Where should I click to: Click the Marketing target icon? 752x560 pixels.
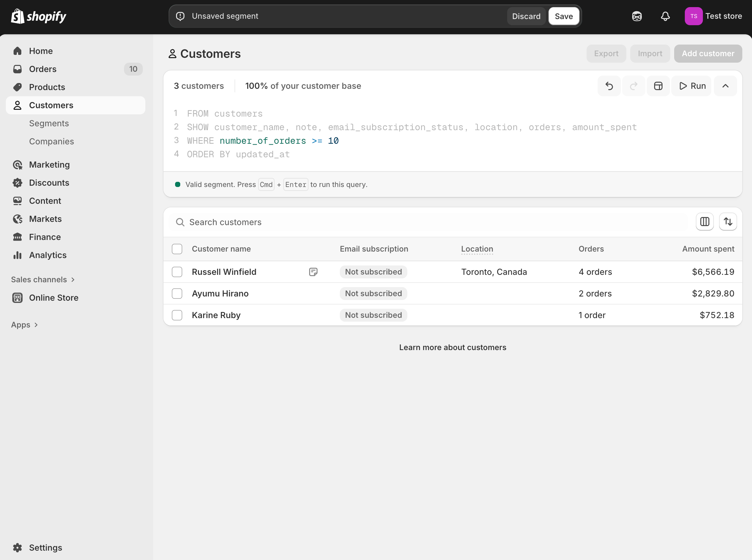(x=18, y=165)
